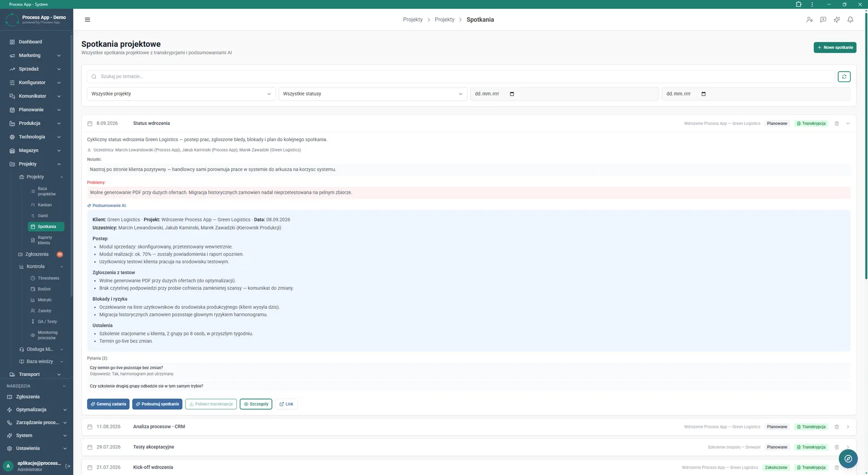
Task: Click calendar icon in second date filter
Action: click(704, 94)
